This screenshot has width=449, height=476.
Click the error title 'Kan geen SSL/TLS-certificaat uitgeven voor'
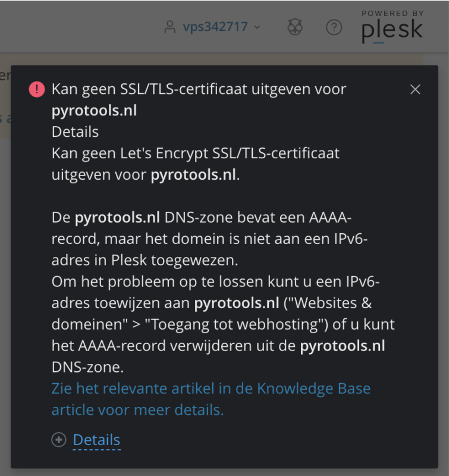pos(199,89)
